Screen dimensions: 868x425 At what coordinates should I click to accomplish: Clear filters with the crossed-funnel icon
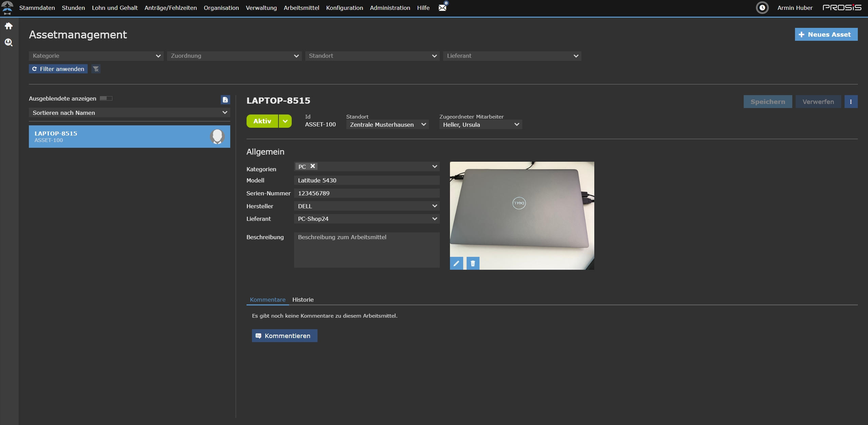(96, 69)
